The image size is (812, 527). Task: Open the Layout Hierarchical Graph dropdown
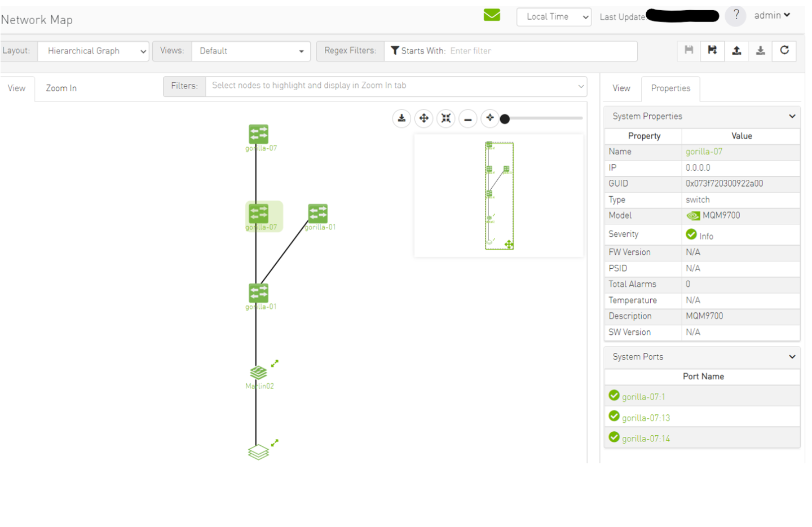(x=94, y=51)
